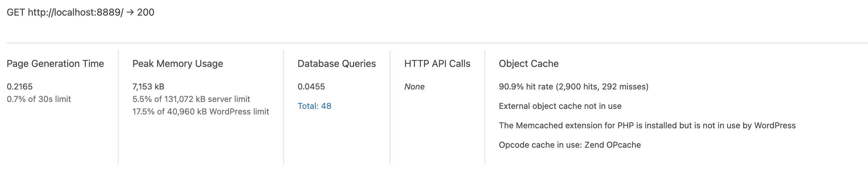Click the GET http://localhost:8889/ request line
Viewport: 868px width, 181px height.
click(80, 12)
